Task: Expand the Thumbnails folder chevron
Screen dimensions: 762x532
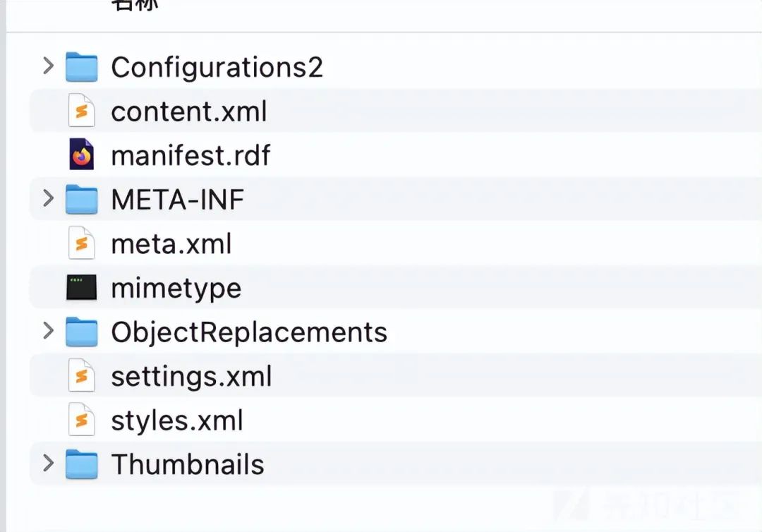Action: [x=48, y=463]
